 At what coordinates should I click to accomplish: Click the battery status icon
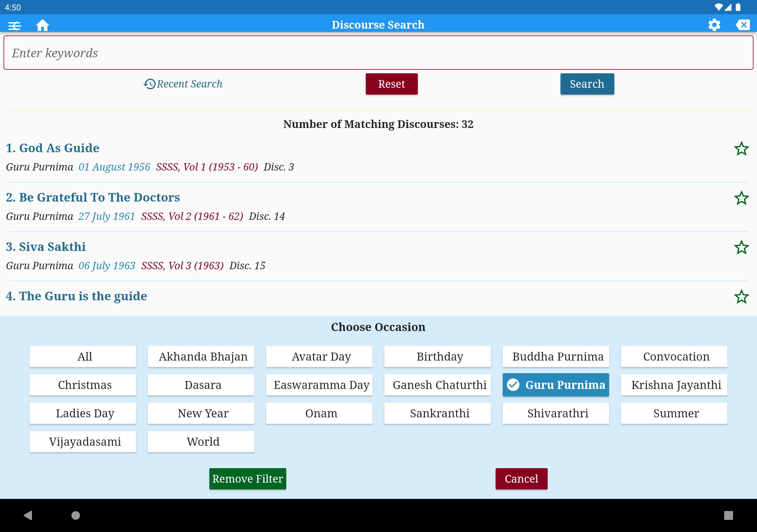[x=738, y=7]
